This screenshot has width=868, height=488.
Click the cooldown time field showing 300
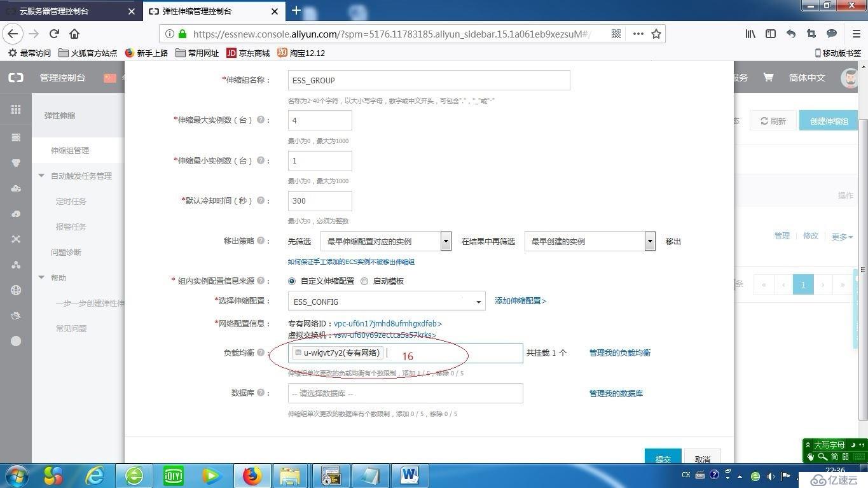(x=320, y=200)
